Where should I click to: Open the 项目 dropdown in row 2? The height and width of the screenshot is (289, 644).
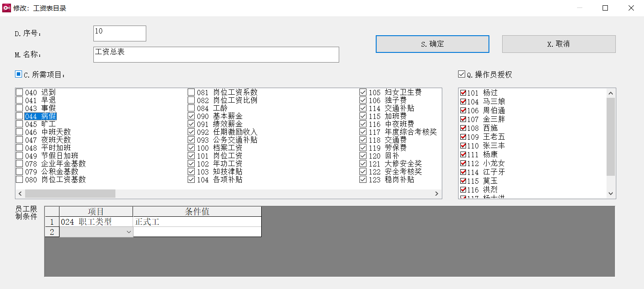[128, 231]
